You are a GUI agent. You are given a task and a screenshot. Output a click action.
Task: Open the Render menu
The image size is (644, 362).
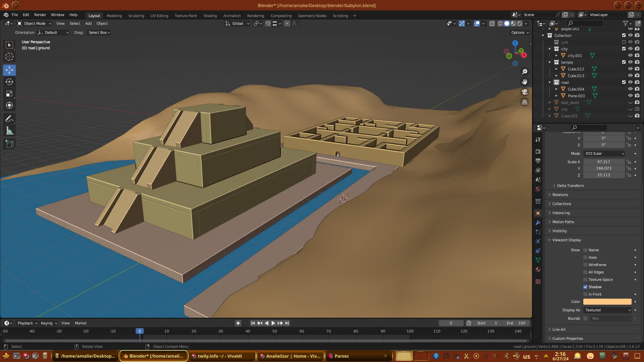(40, 15)
